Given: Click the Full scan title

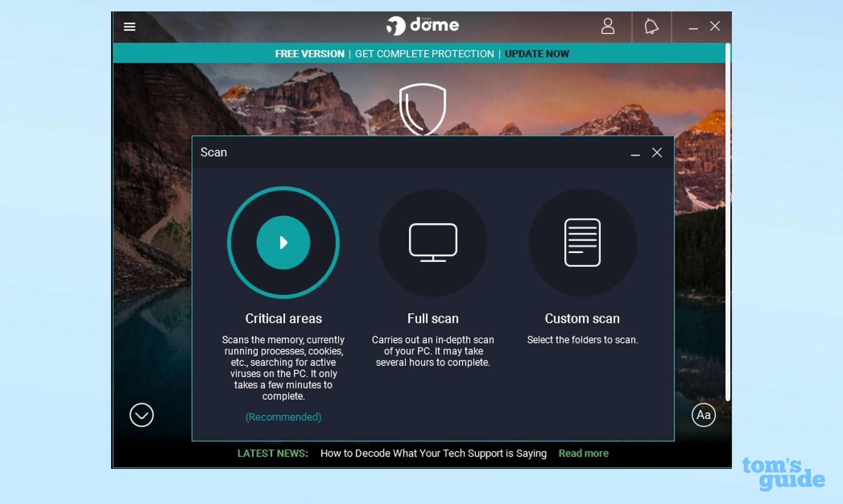Looking at the screenshot, I should tap(433, 318).
